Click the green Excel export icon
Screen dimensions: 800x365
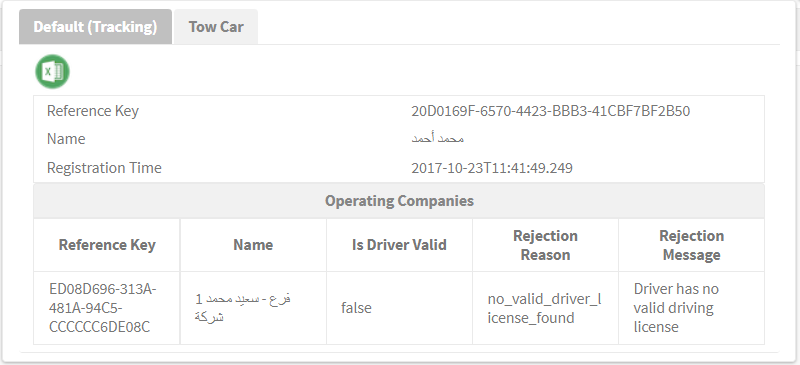pos(53,71)
